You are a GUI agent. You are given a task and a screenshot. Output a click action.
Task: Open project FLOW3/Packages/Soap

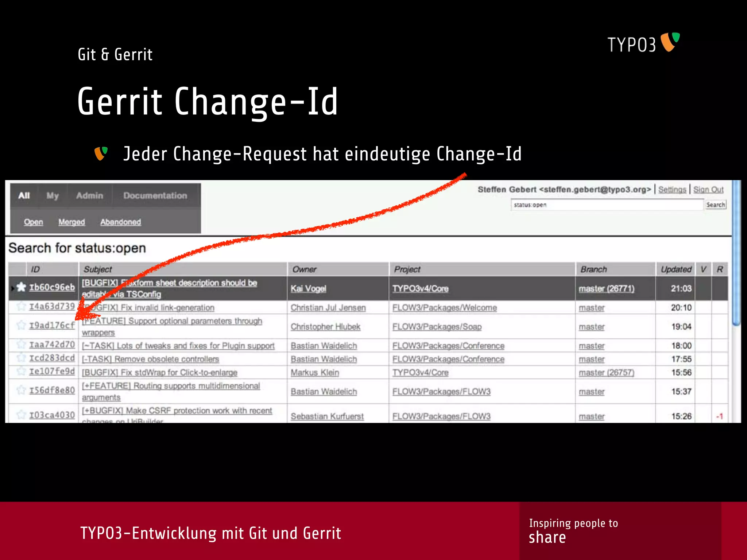coord(437,327)
